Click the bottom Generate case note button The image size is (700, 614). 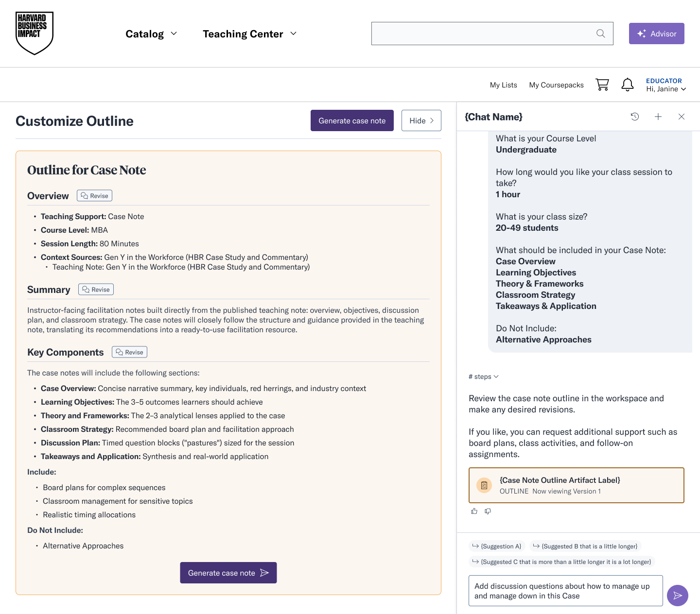pos(228,573)
